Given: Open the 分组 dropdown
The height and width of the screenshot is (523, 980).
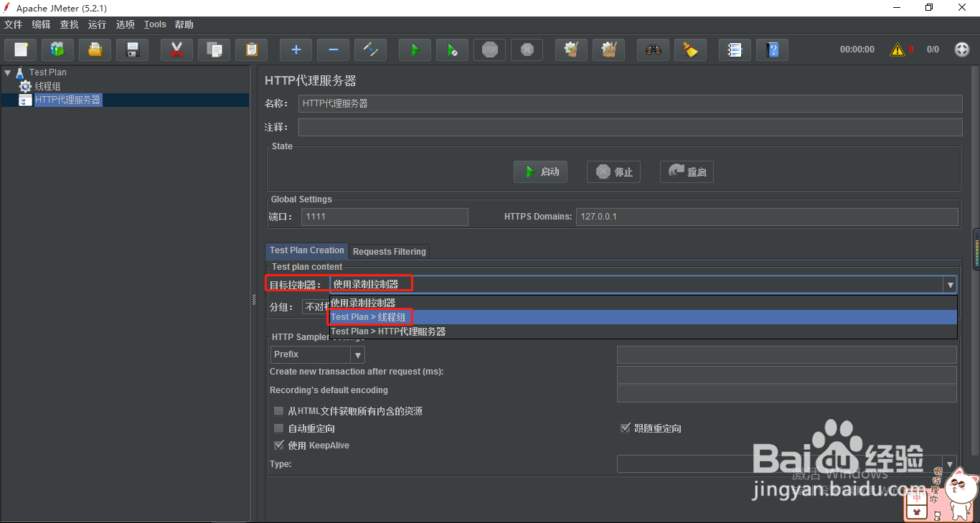Looking at the screenshot, I should (x=315, y=307).
